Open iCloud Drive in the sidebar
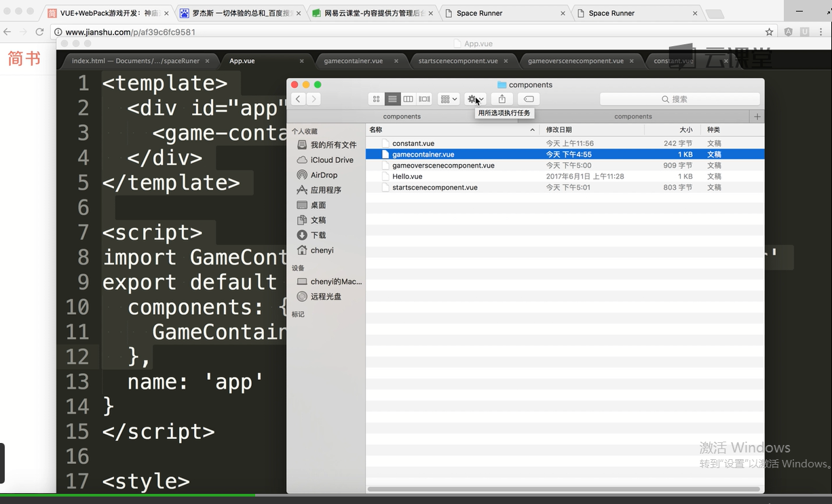Screen dimensions: 832x504 click(331, 160)
